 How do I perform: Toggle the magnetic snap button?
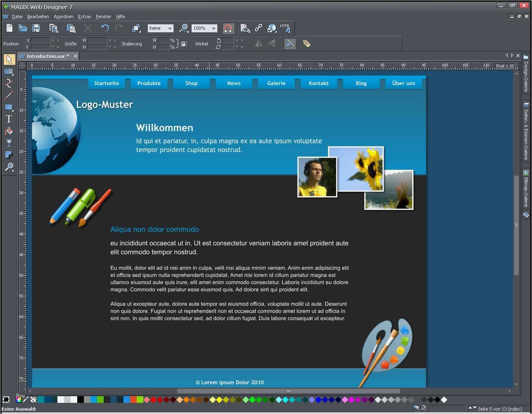coord(228,28)
